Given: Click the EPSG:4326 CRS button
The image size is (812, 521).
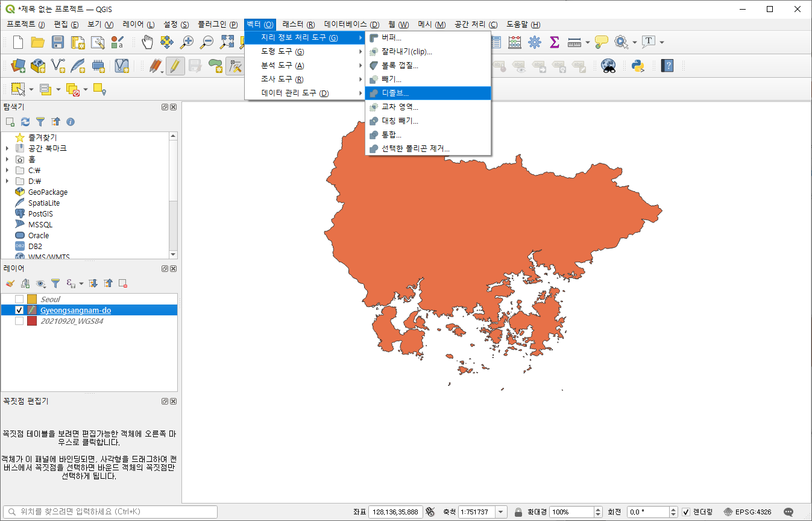Looking at the screenshot, I should (747, 512).
